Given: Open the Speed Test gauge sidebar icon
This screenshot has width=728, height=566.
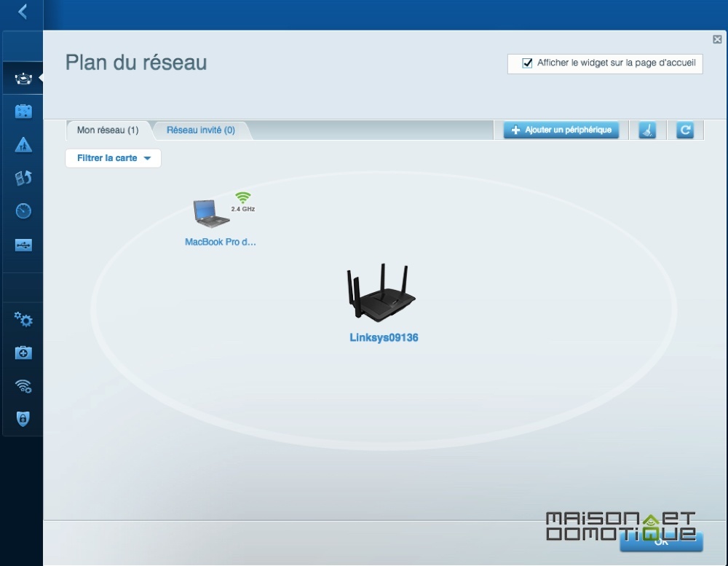Looking at the screenshot, I should click(23, 211).
